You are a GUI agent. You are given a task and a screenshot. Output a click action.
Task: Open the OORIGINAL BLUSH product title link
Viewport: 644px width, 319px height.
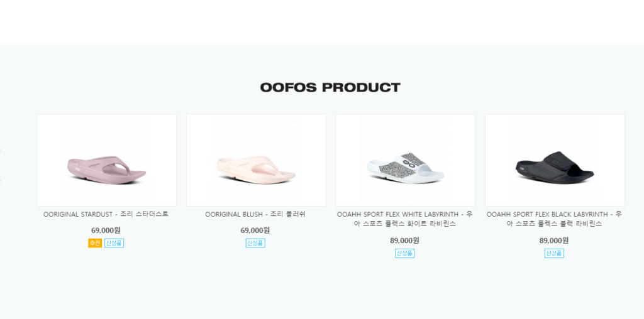255,214
